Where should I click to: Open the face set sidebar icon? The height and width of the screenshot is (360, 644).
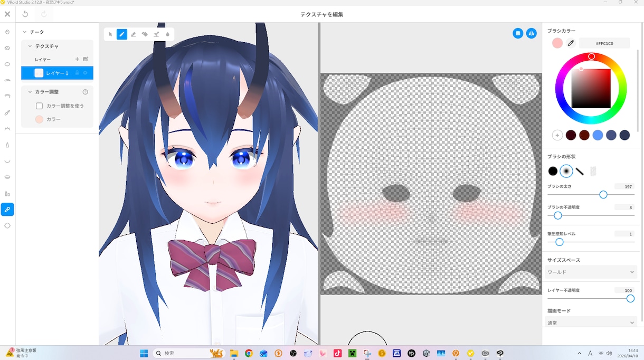tap(7, 32)
